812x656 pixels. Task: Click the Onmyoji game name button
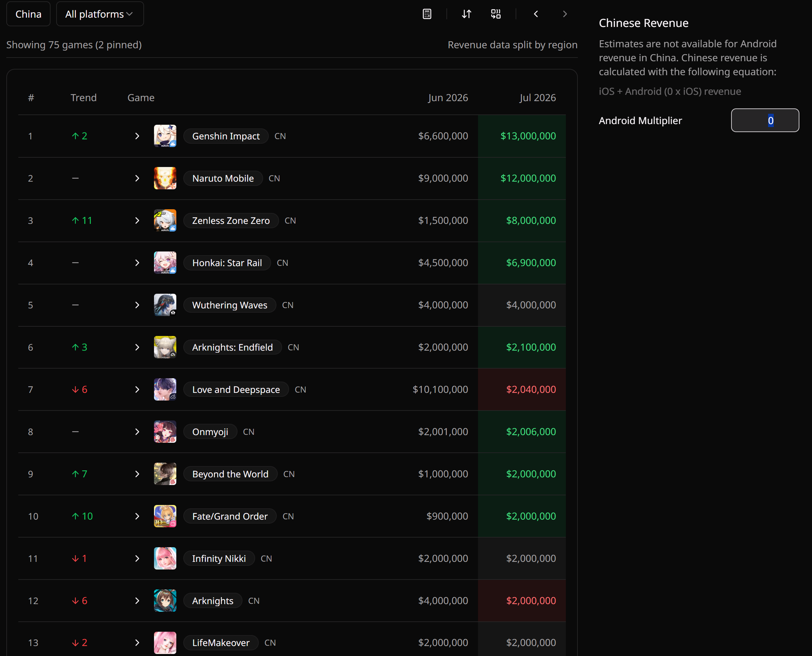tap(210, 431)
